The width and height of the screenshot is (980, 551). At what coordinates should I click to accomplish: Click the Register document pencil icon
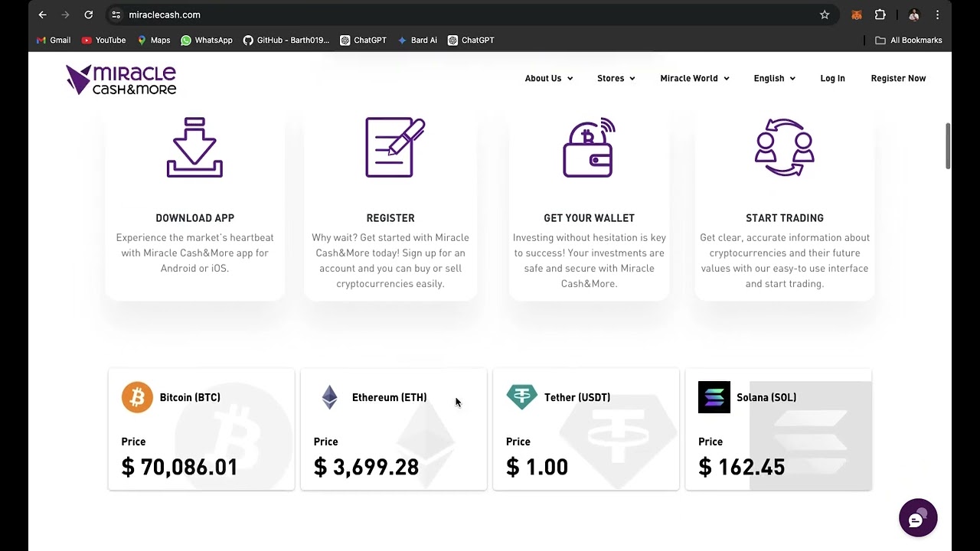pos(394,147)
